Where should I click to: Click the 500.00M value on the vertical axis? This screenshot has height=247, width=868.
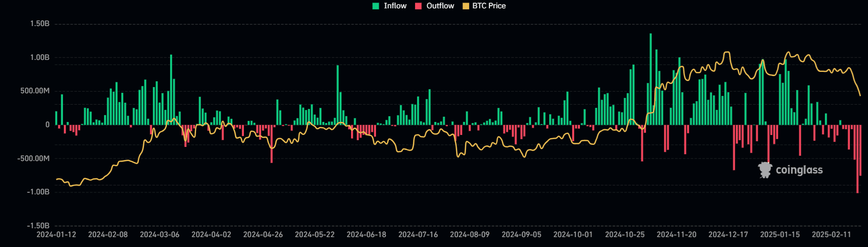coord(35,91)
